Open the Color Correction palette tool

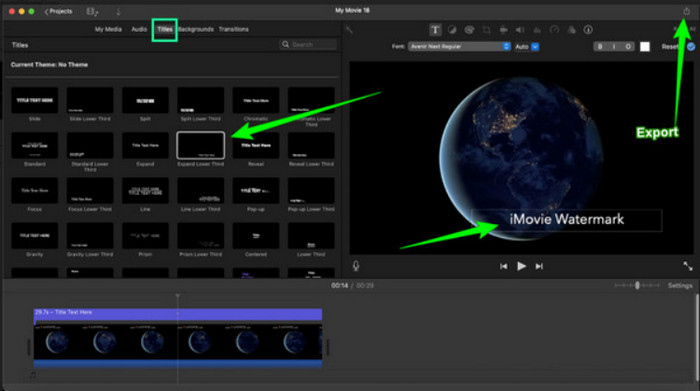click(x=469, y=30)
